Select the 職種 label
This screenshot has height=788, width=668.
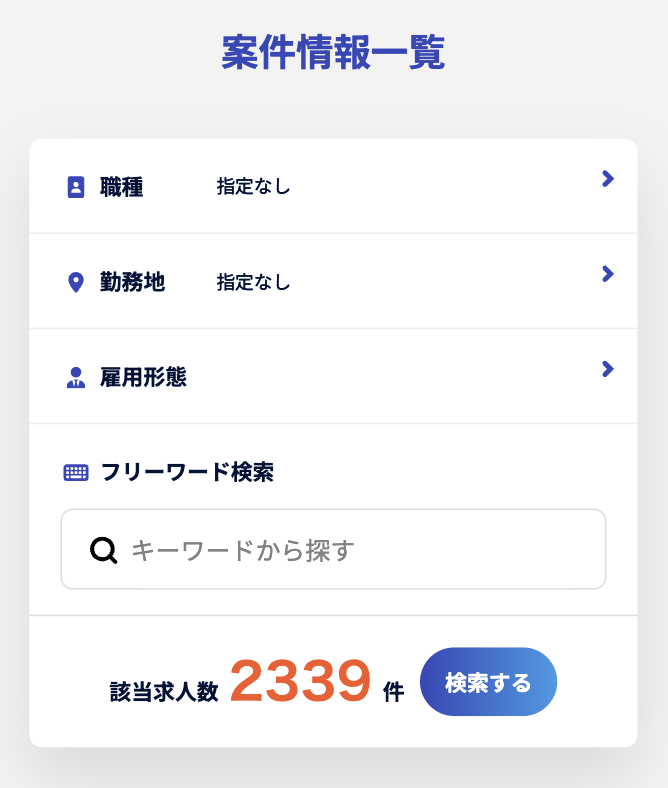[122, 187]
